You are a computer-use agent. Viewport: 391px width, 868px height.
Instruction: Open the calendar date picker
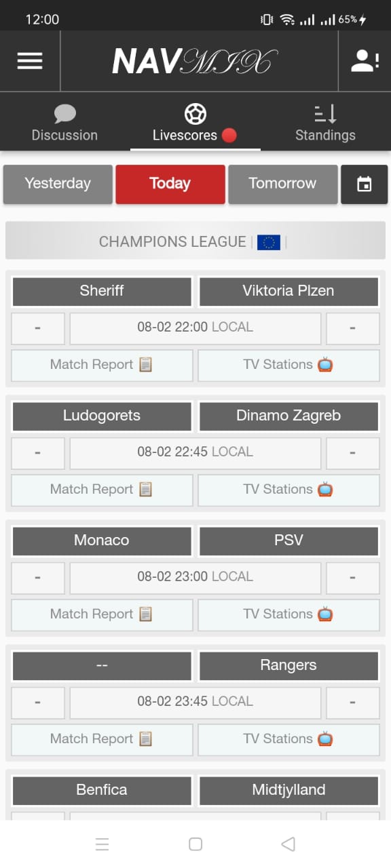365,184
